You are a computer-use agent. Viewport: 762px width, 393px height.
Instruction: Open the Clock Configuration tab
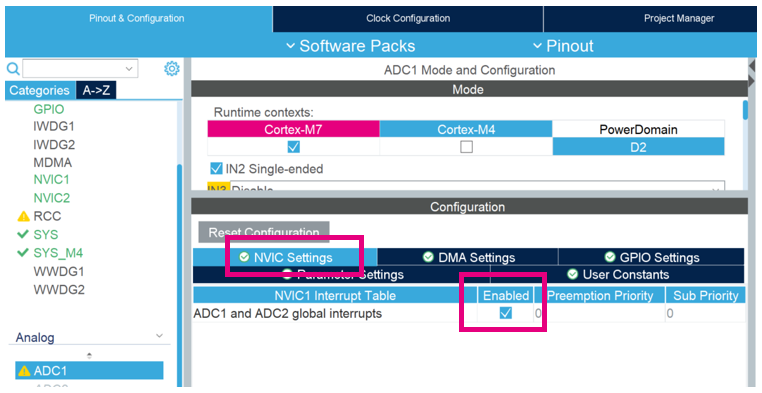click(x=408, y=18)
